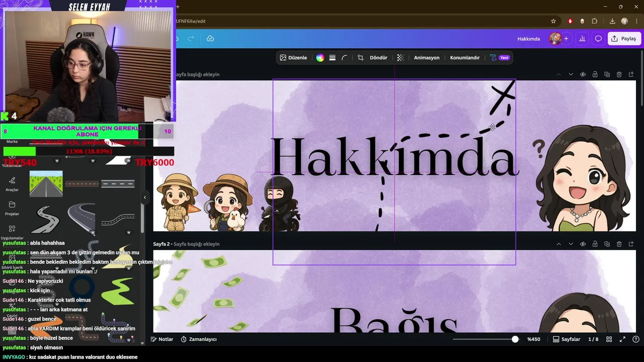This screenshot has width=644, height=362.
Task: Add page title for page 1
Action: click(197, 74)
